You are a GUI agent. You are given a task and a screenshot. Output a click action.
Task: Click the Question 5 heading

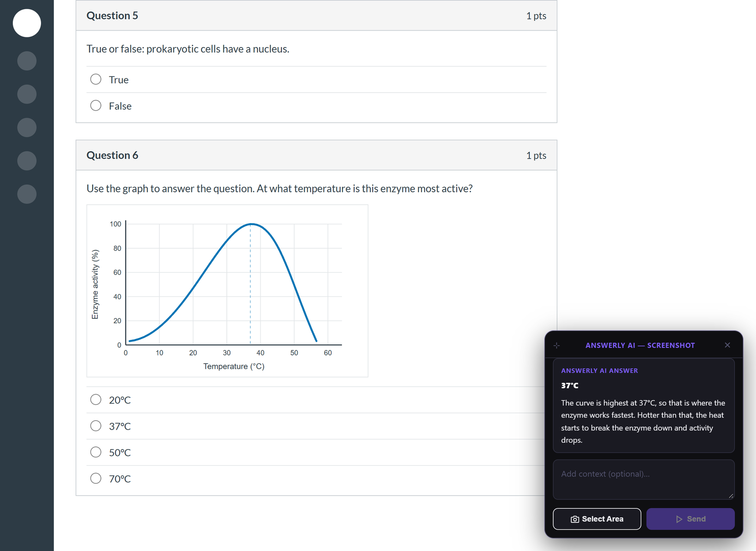112,16
